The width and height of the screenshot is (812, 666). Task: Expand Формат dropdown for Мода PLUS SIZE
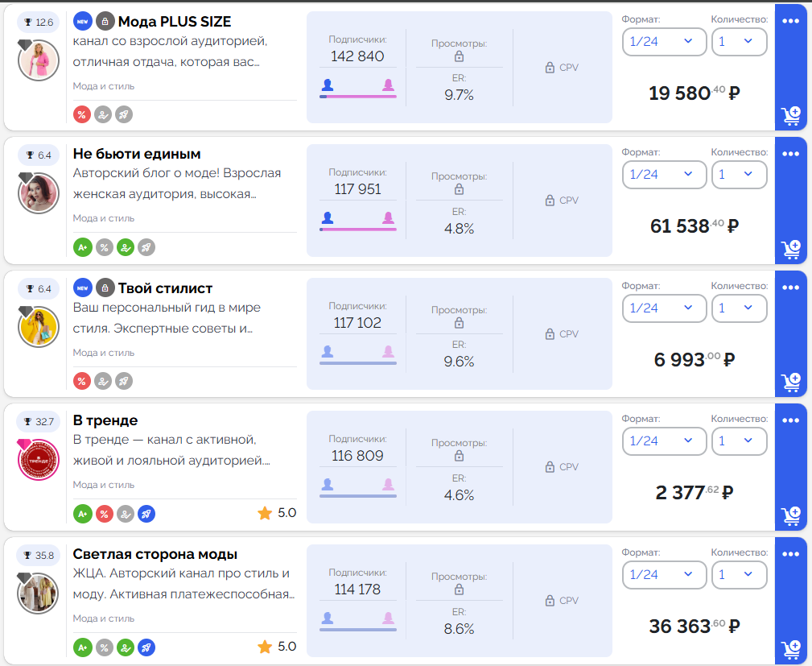(x=665, y=41)
